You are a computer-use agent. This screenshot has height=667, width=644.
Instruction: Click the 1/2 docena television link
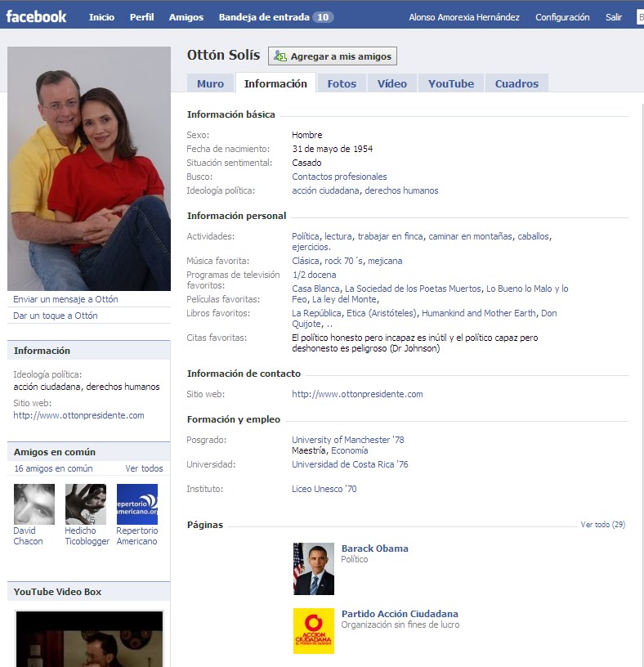[x=314, y=275]
